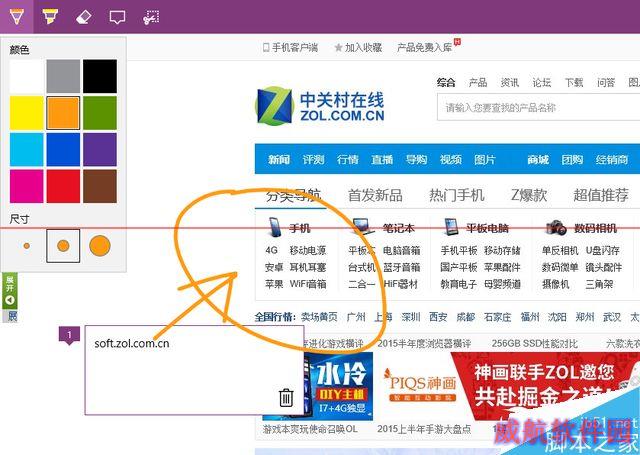Choose the dark blue color swatch
The height and width of the screenshot is (455, 640).
pos(63,150)
